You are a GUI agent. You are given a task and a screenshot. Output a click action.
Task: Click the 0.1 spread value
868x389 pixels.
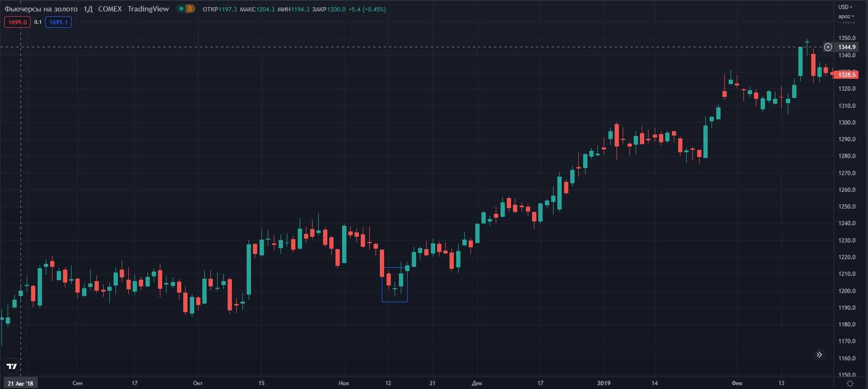coord(38,22)
